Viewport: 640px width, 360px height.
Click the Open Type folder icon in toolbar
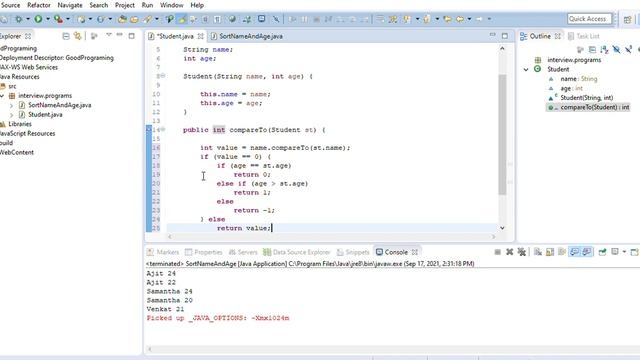pos(122,19)
